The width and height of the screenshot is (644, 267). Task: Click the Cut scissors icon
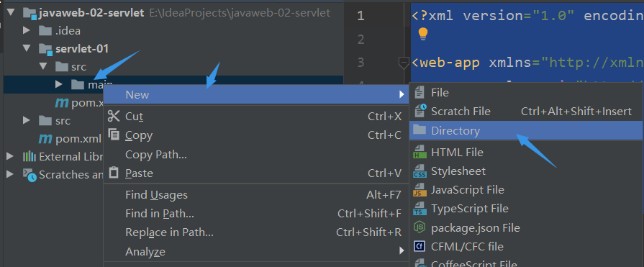click(114, 117)
